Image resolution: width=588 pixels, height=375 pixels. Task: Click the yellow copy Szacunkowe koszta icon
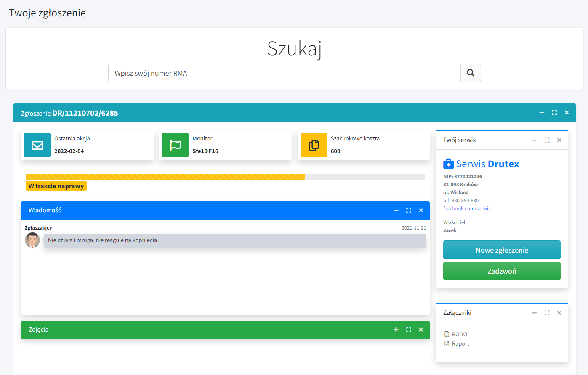[314, 145]
